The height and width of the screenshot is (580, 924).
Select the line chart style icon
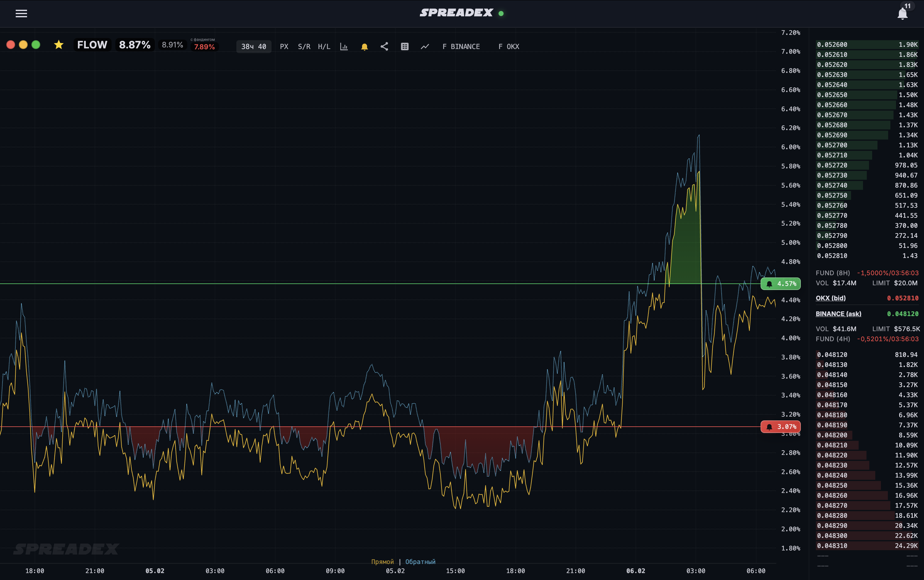pyautogui.click(x=425, y=47)
